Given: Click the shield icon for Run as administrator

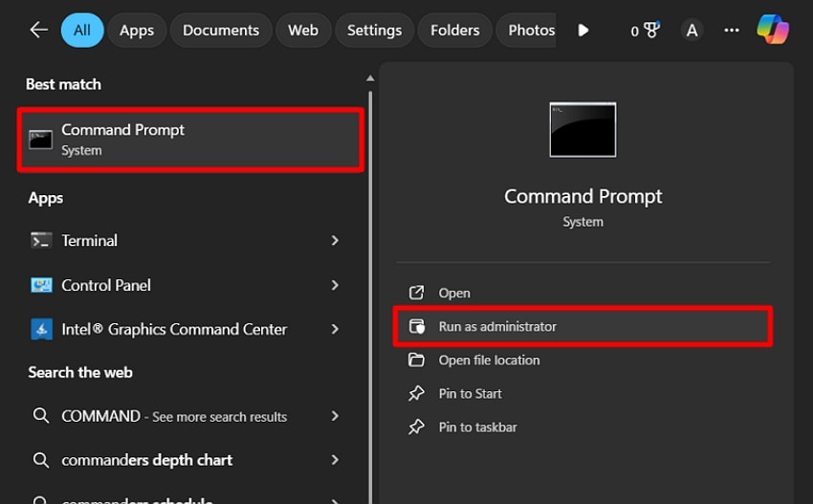Looking at the screenshot, I should (x=417, y=327).
